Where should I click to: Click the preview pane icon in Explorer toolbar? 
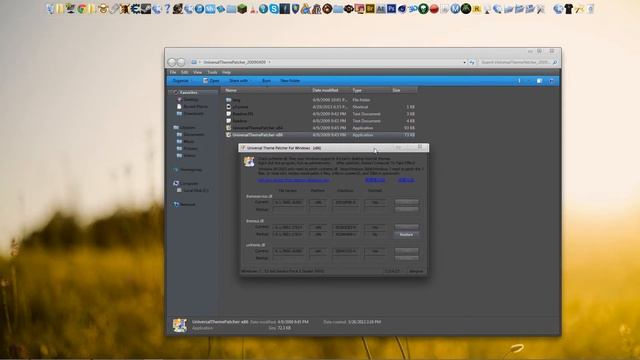coord(540,81)
